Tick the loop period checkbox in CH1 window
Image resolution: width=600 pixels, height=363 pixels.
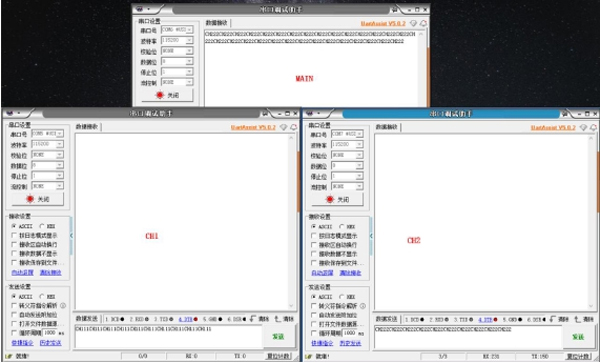point(14,333)
